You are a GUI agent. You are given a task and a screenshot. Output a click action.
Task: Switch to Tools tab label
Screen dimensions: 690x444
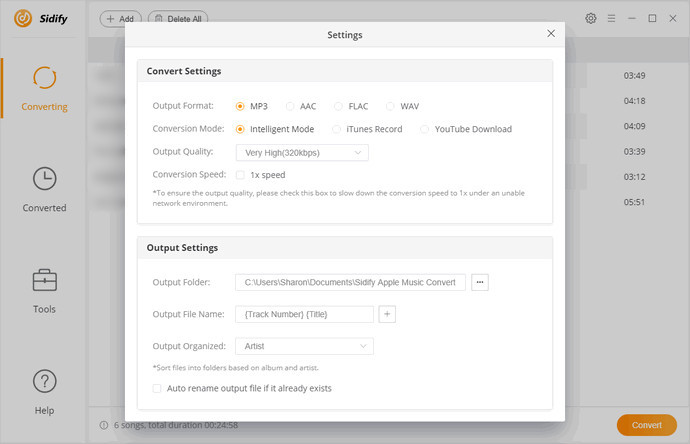tap(44, 309)
